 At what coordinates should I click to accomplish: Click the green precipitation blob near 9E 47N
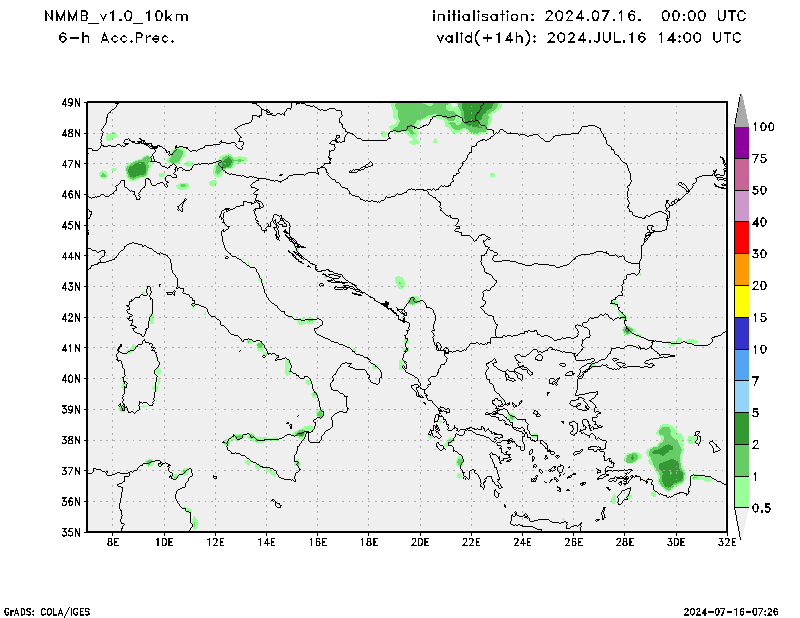point(138,169)
